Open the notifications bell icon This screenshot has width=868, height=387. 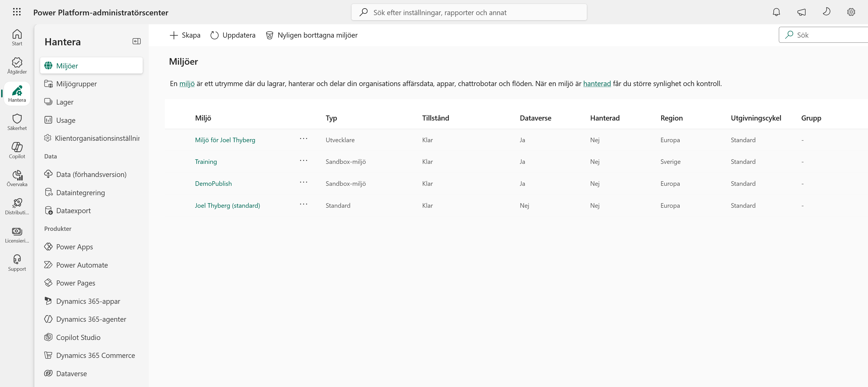coord(776,12)
